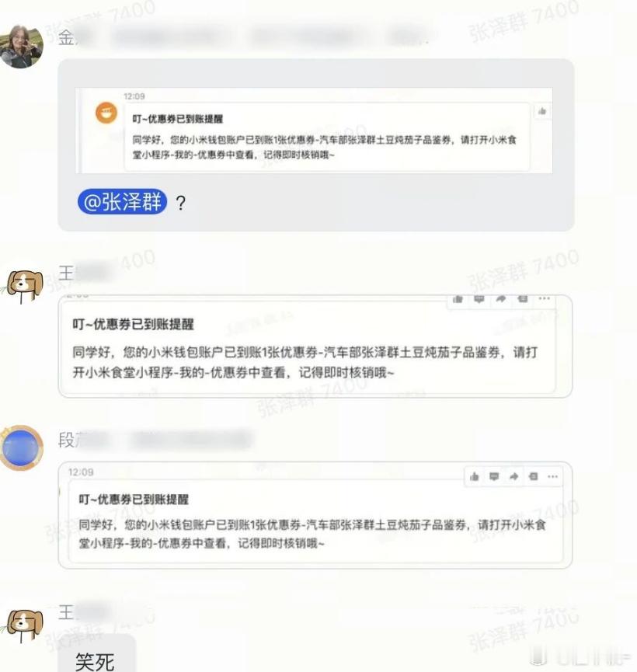The height and width of the screenshot is (672, 637).
Task: Click the @张泽群 mention tag
Action: [122, 201]
